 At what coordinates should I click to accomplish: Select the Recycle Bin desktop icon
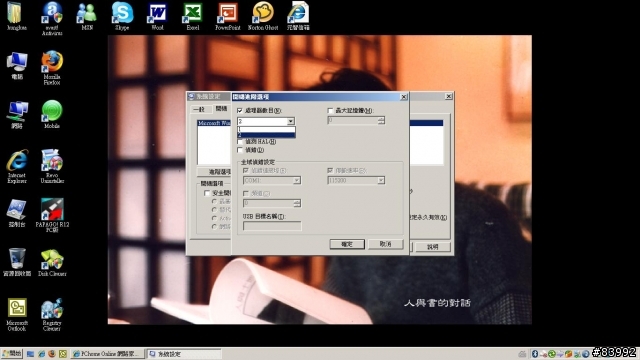coord(17,262)
